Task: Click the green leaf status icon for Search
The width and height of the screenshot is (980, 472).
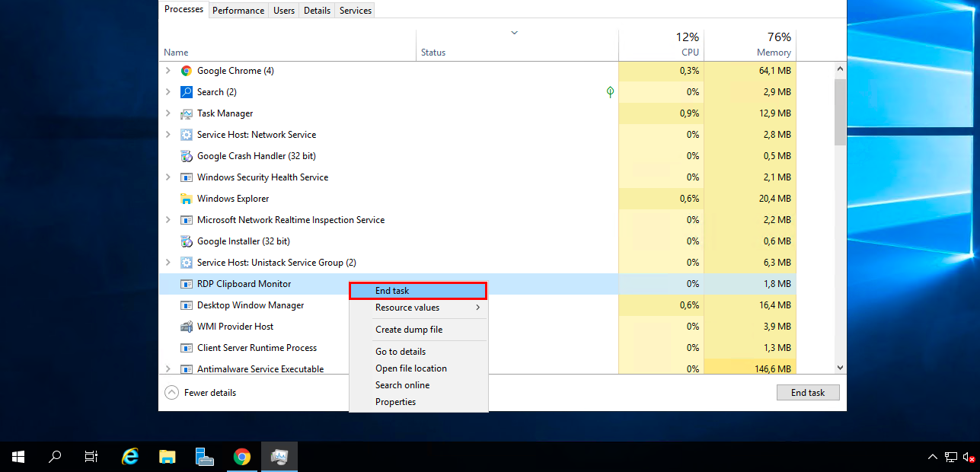Action: [610, 92]
